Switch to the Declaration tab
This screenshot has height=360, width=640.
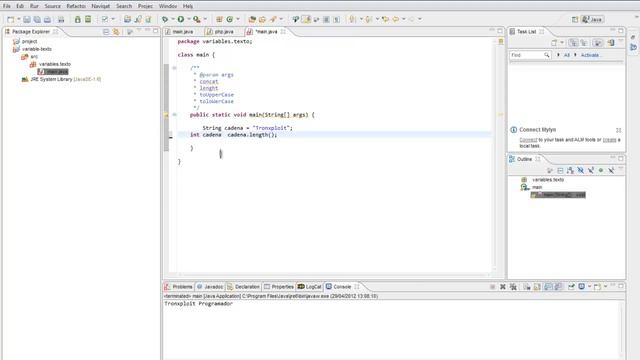click(x=243, y=287)
